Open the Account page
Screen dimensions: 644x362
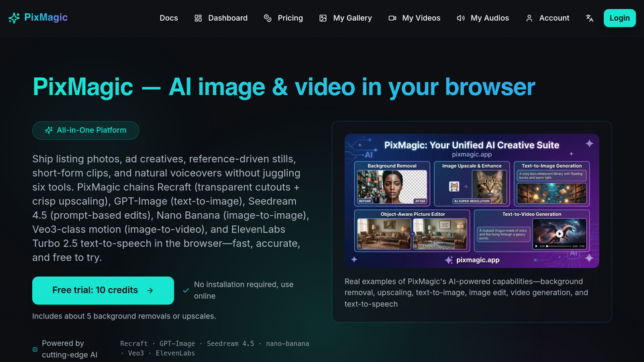click(x=554, y=18)
